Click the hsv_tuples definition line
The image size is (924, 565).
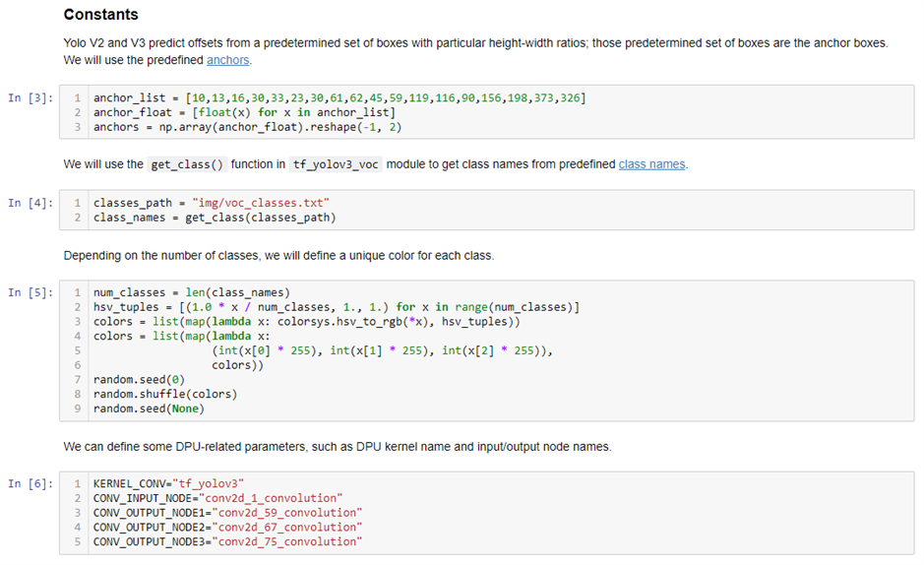(x=337, y=307)
